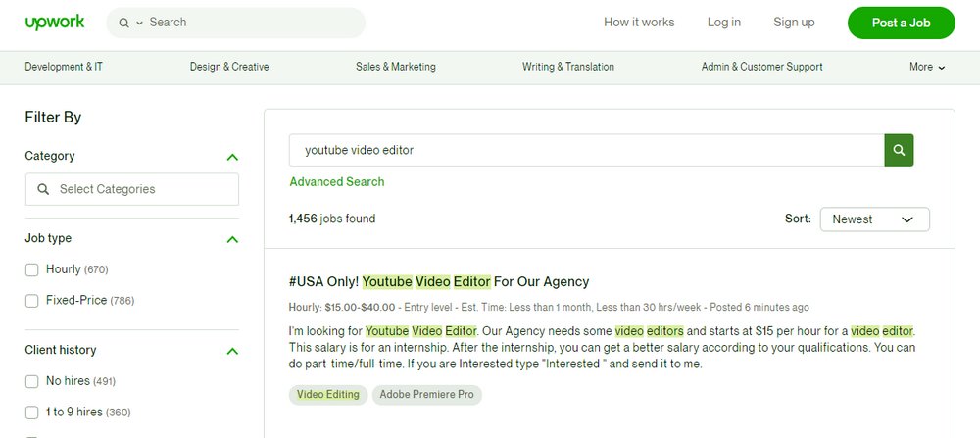Click the 1,456 jobs found text
This screenshot has height=438, width=980.
click(x=332, y=219)
